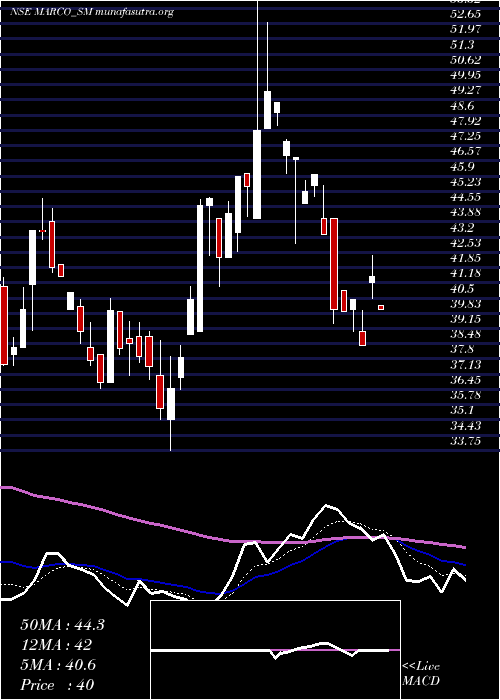This screenshot has height=700, width=500.
Task: Select the 52.65 price axis label
Action: click(x=465, y=14)
